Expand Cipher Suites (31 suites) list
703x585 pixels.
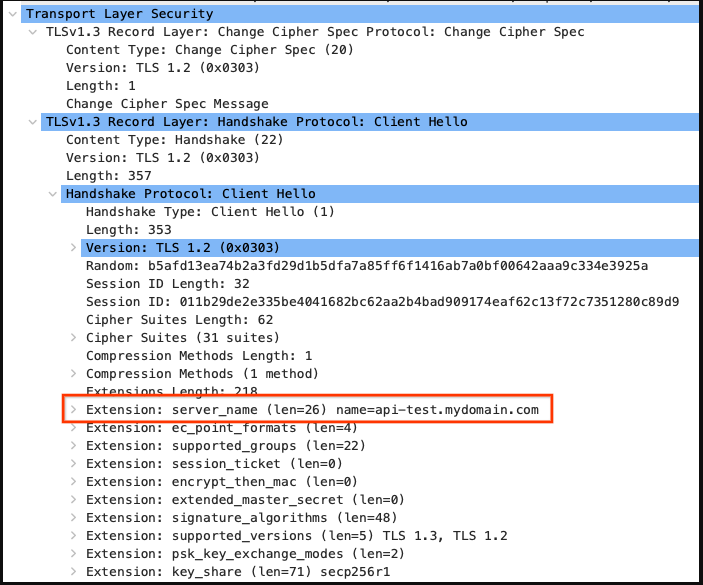(x=73, y=338)
